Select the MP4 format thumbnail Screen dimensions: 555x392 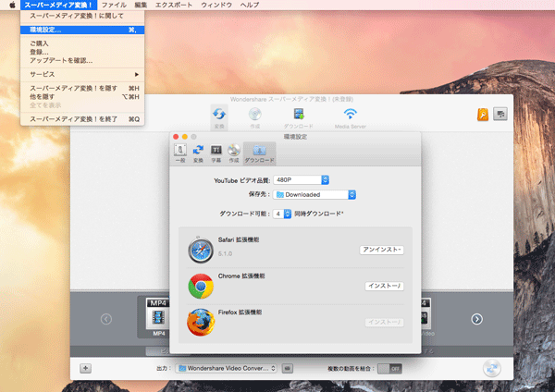158,317
